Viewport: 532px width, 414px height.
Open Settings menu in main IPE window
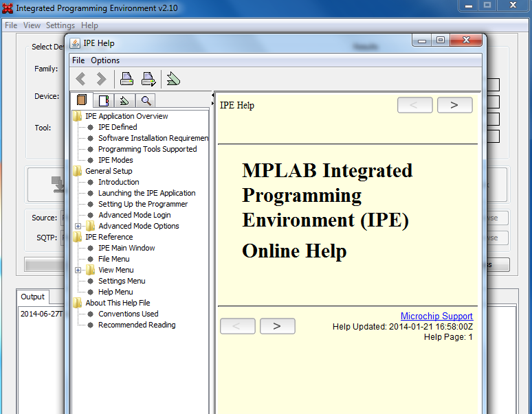pos(60,25)
